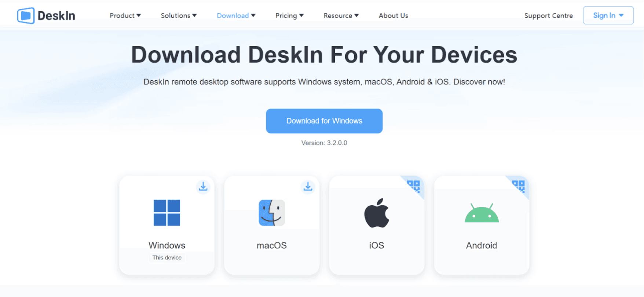
Task: Select the green Android robot icon
Action: coord(482,213)
